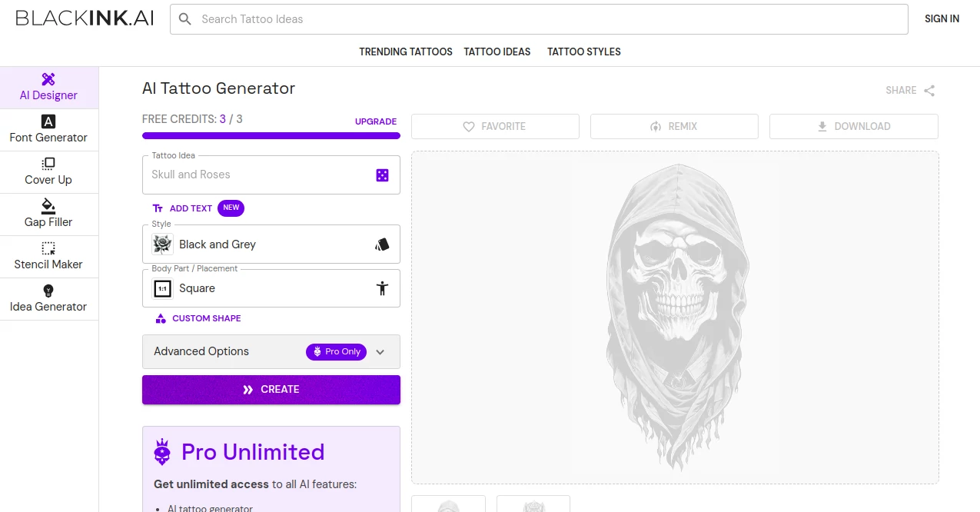This screenshot has height=512, width=980.
Task: Click the UPGRADE link
Action: [x=376, y=121]
